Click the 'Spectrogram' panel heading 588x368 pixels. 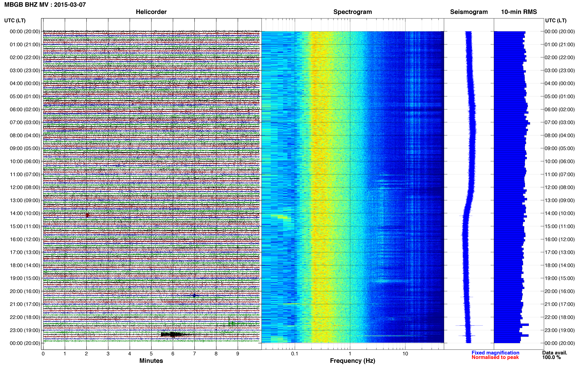click(352, 12)
